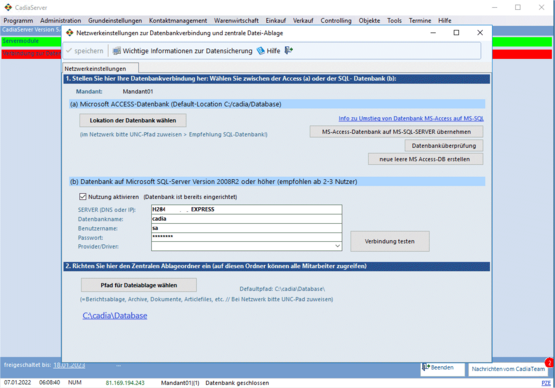Image resolution: width=555 pixels, height=388 pixels.
Task: Click the speichern checkmark button
Action: [85, 51]
